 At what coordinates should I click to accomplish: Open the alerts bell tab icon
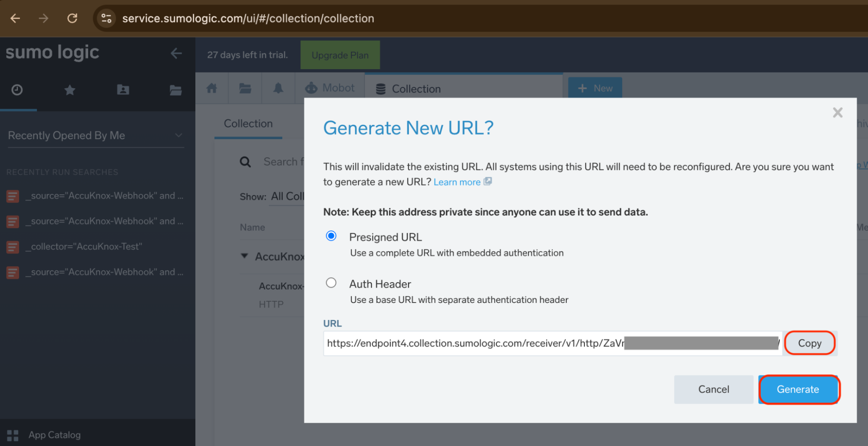278,89
